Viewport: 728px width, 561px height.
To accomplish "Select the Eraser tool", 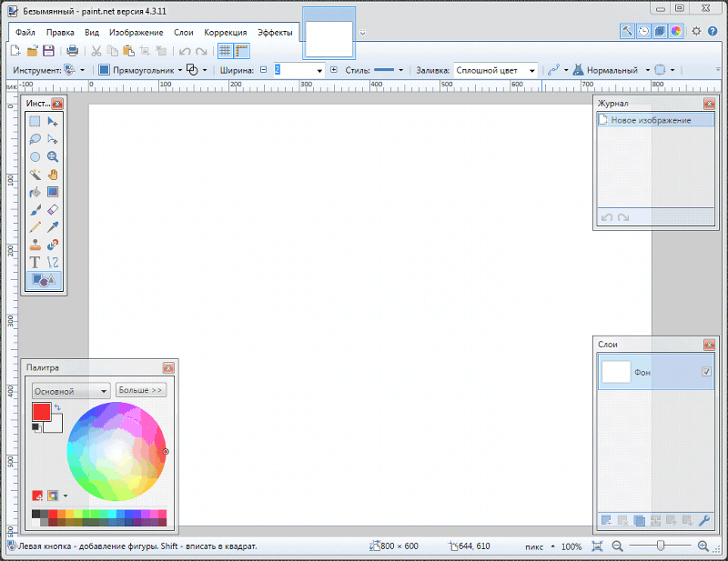I will coord(53,209).
